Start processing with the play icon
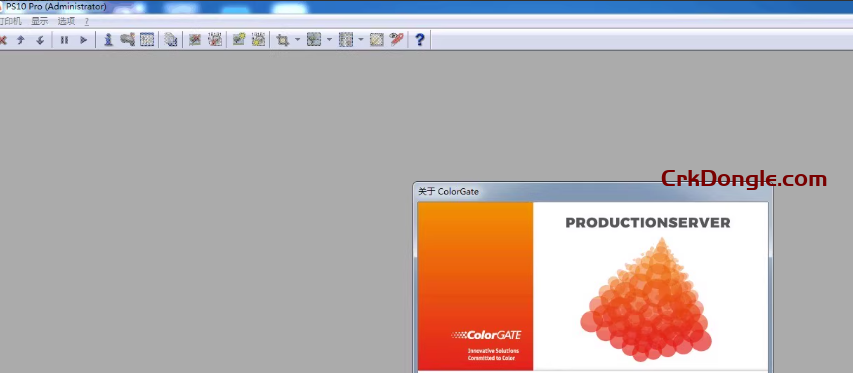Screen dimensions: 853x373 coord(83,40)
